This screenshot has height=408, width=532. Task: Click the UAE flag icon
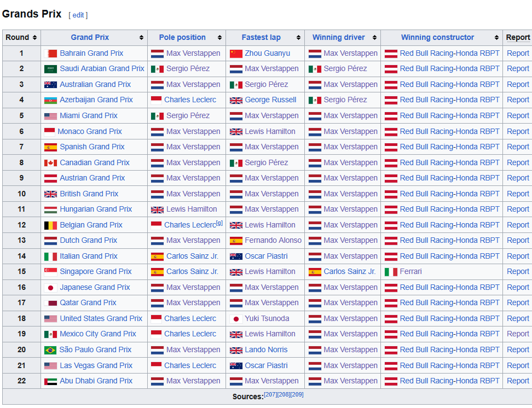pos(50,382)
